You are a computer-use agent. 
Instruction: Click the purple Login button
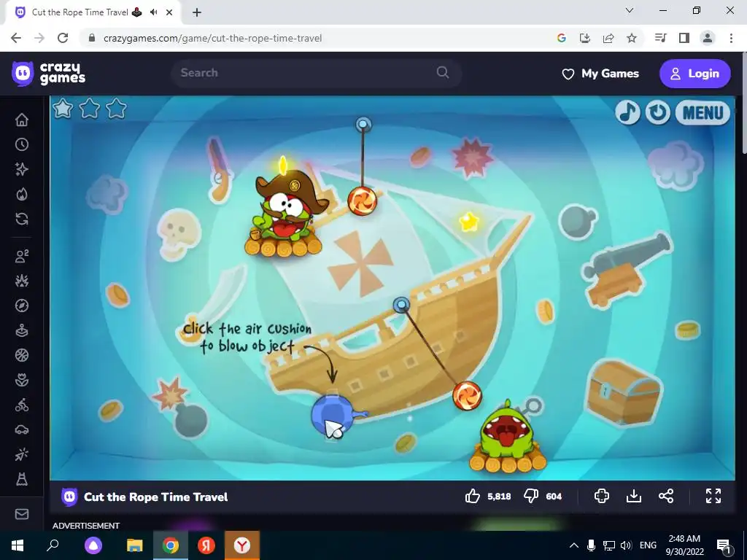pos(695,74)
